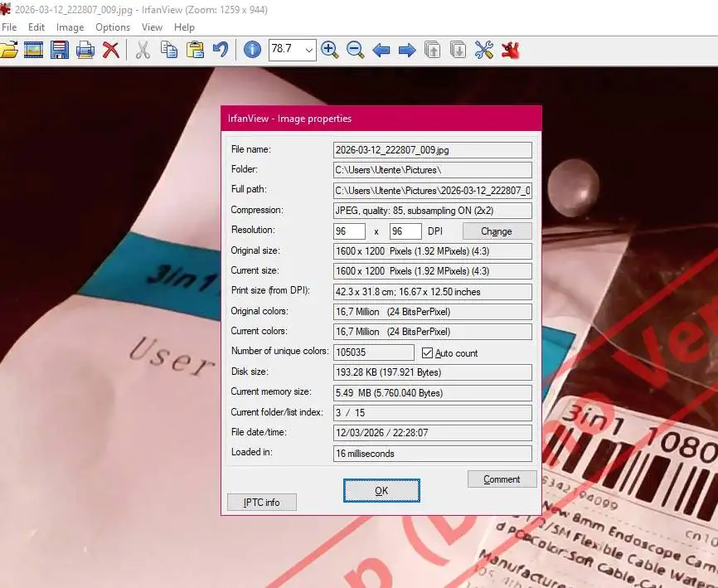The image size is (718, 588).
Task: Click the red X Delete icon
Action: click(111, 50)
